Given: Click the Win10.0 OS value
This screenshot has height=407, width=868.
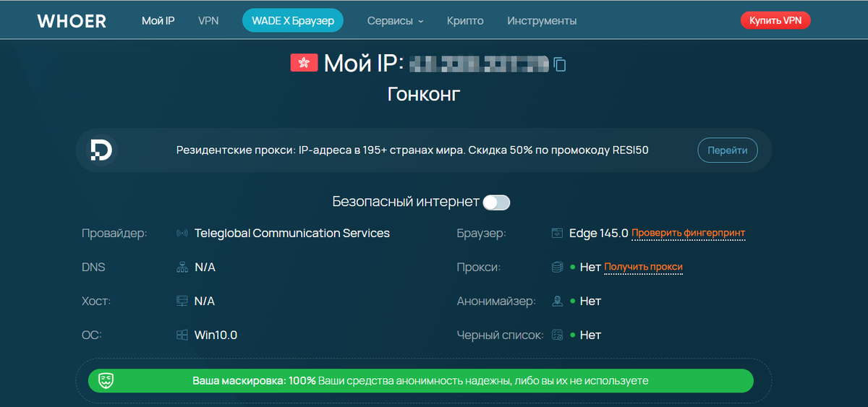Looking at the screenshot, I should click(x=216, y=335).
